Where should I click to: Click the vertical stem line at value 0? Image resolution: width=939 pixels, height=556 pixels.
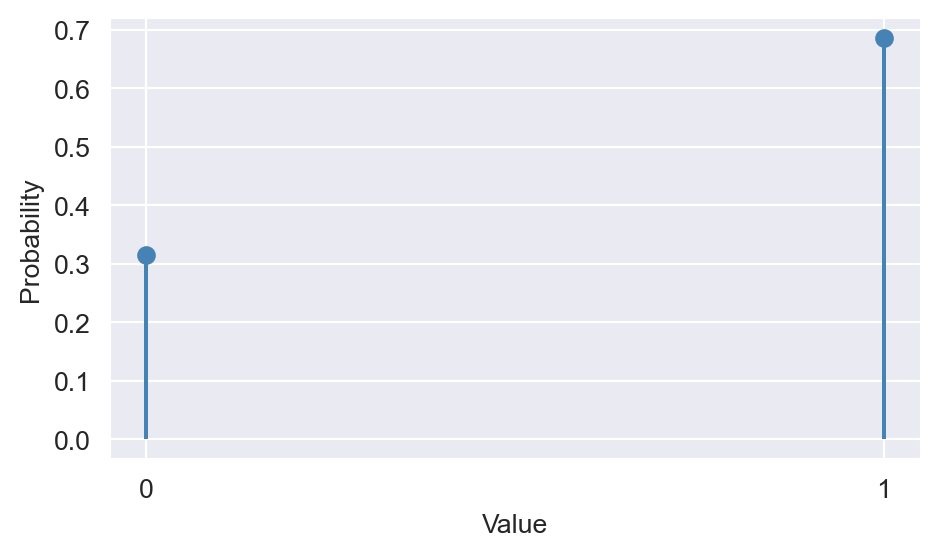[146, 348]
